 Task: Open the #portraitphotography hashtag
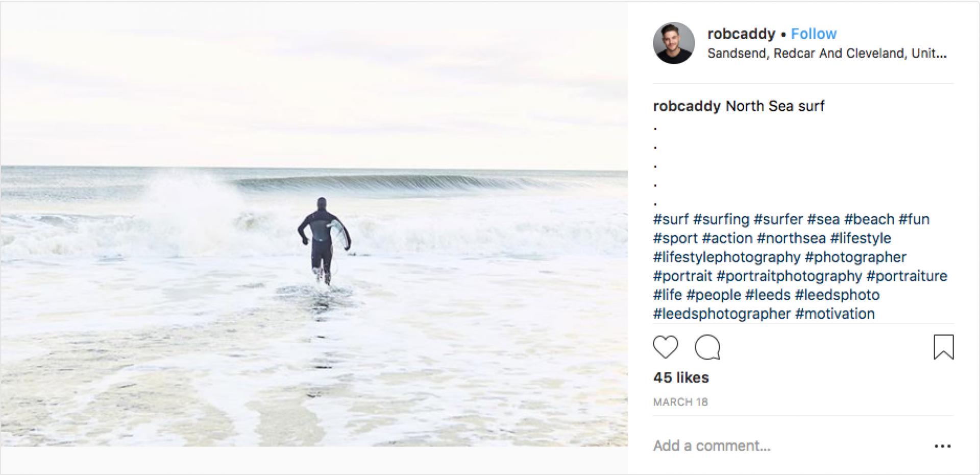(x=789, y=276)
